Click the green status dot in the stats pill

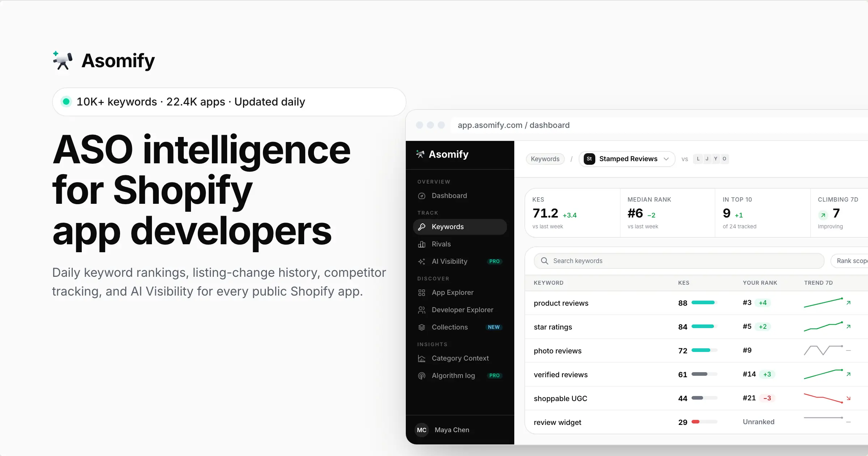point(66,102)
